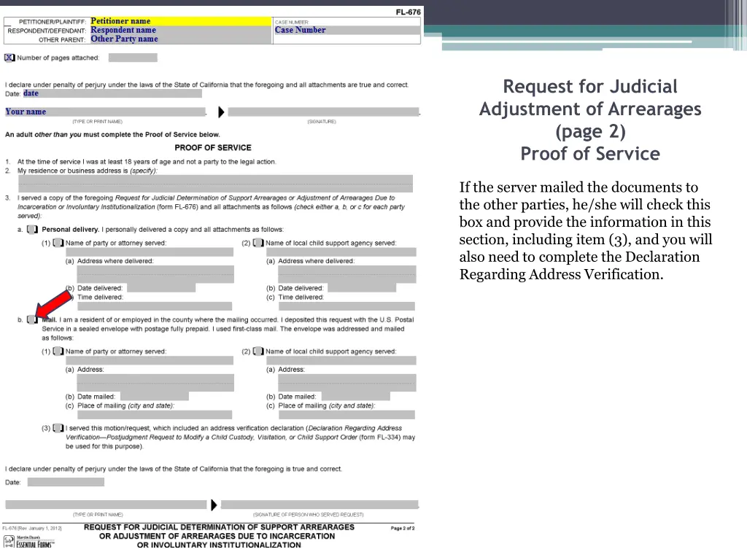This screenshot has width=747, height=560.
Task: Click the server's type or print name field
Action: 106,505
